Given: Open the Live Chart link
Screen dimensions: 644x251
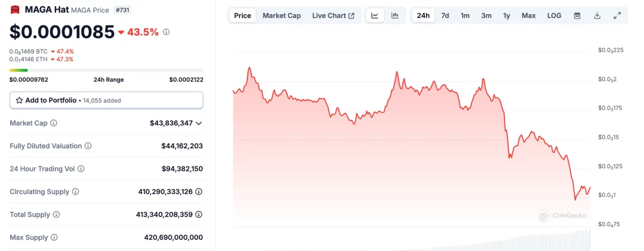Looking at the screenshot, I should 333,16.
